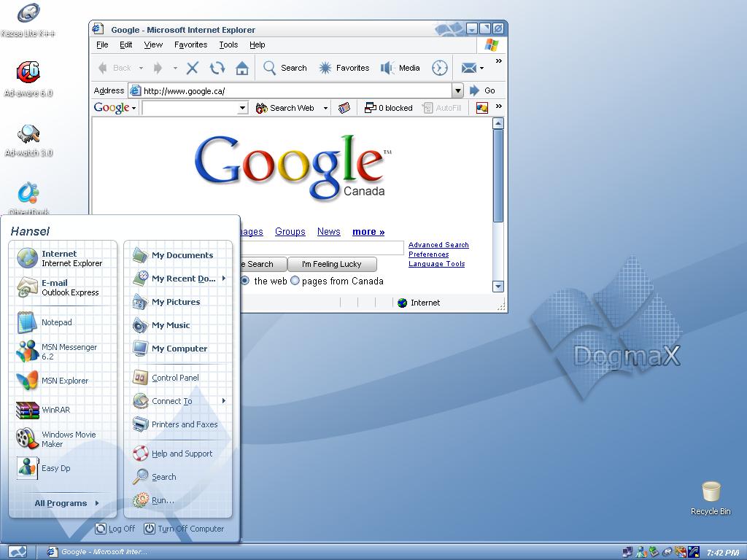Click the Forward arrow in Internet Explorer
Screen dimensions: 747x560
coord(158,68)
